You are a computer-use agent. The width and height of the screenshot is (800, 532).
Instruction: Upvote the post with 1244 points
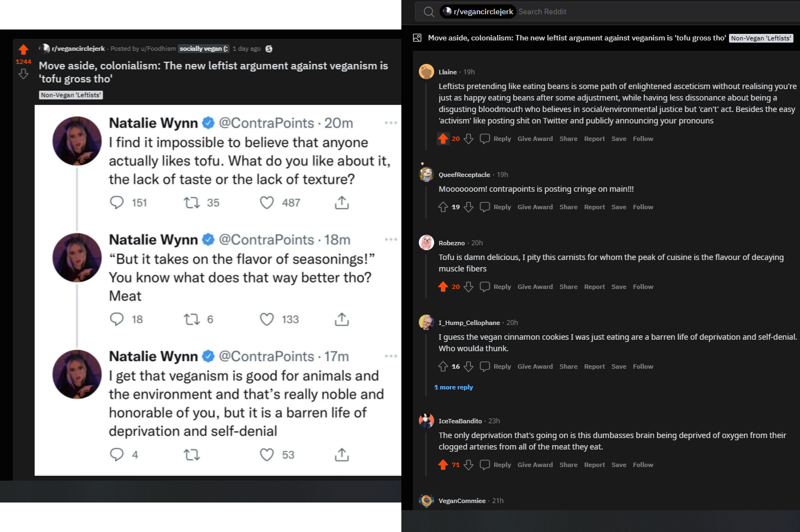coord(23,50)
